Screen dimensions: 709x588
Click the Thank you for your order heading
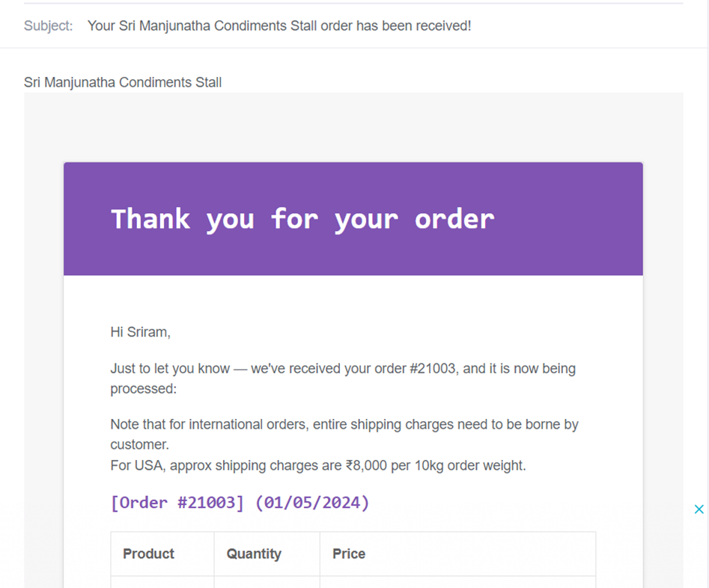point(302,219)
